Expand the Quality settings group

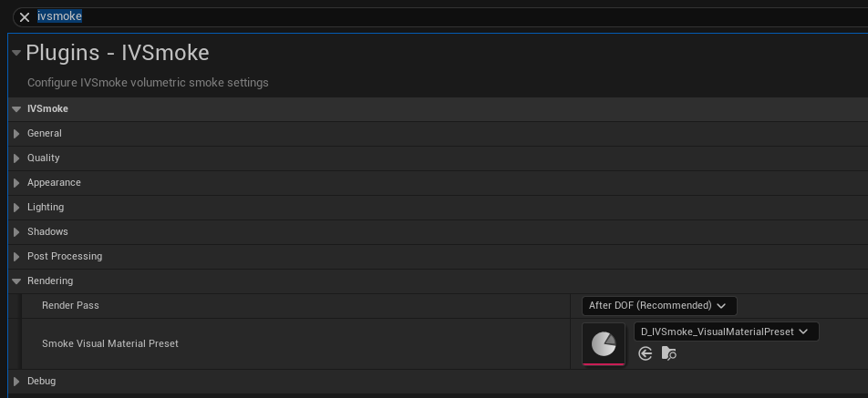click(x=16, y=158)
